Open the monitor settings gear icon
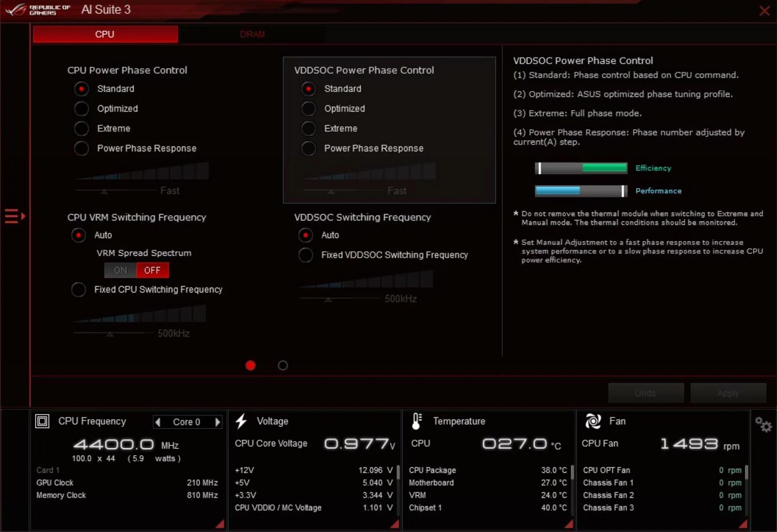Screen dimensions: 777x532 tap(763, 425)
